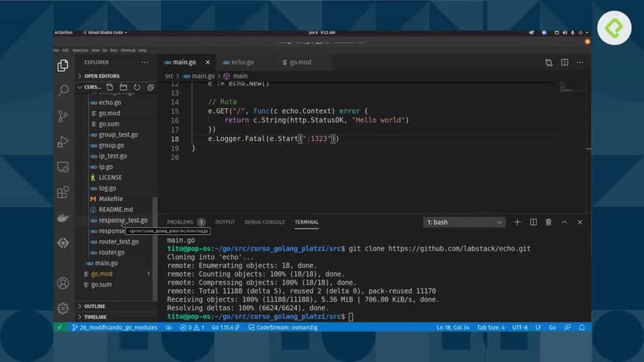This screenshot has height=362, width=644.
Task: Click CodeStream: osmandig in the status bar
Action: 283,327
